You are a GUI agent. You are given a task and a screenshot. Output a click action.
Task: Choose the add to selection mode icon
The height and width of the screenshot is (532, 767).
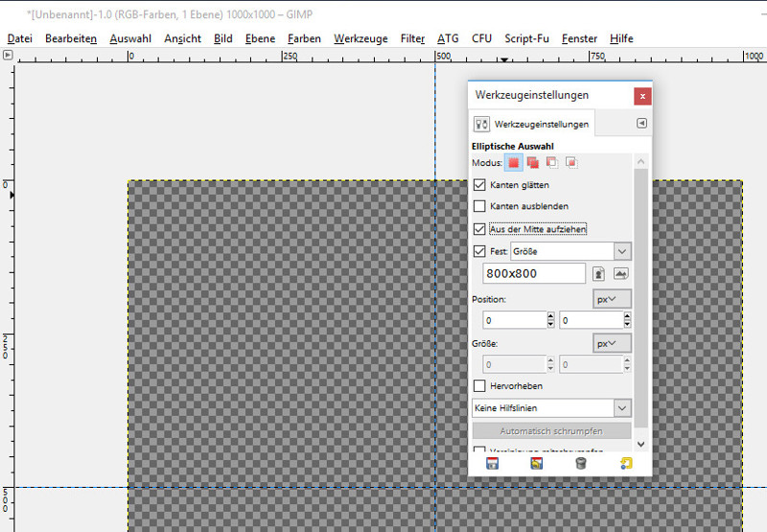pyautogui.click(x=533, y=163)
